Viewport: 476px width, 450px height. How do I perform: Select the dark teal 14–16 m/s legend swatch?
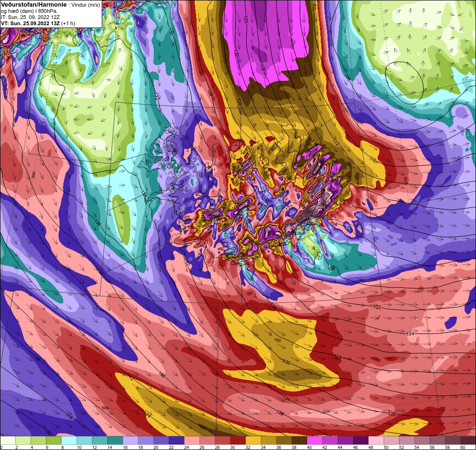[115, 440]
